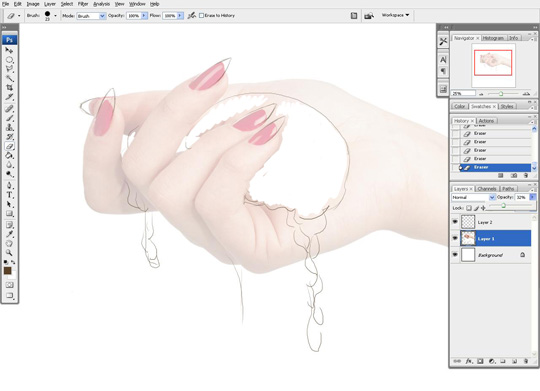Image resolution: width=540 pixels, height=391 pixels.
Task: Hide the Background layer eye
Action: pos(455,255)
